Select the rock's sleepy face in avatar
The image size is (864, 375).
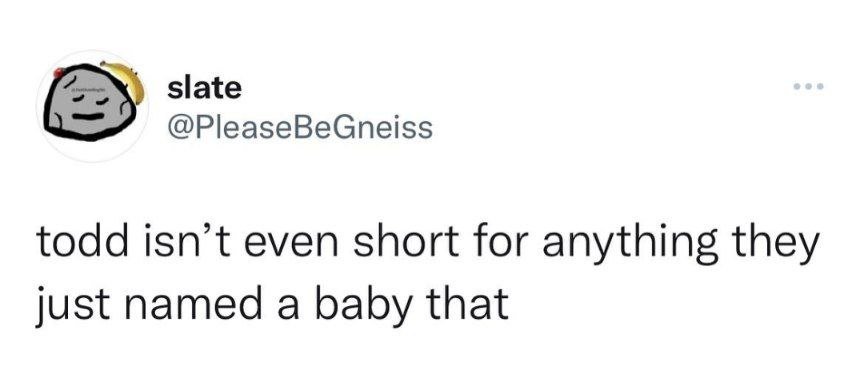coord(89,107)
